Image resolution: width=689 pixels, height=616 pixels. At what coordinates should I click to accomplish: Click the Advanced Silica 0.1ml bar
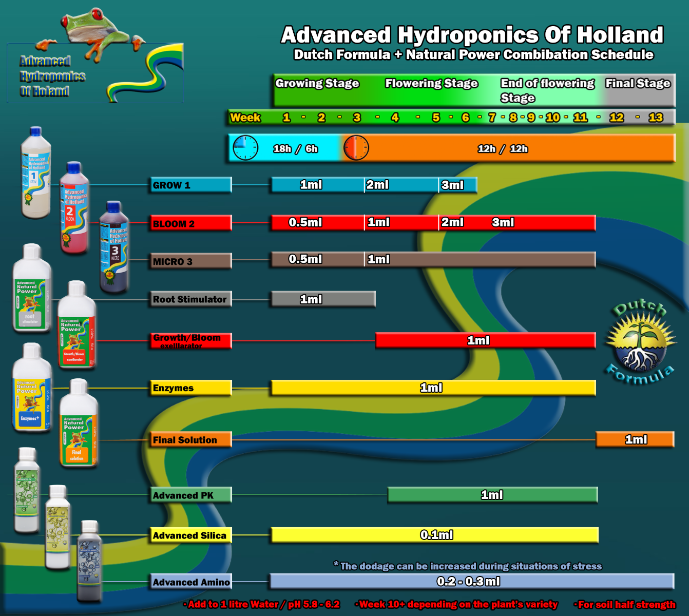[x=435, y=535]
